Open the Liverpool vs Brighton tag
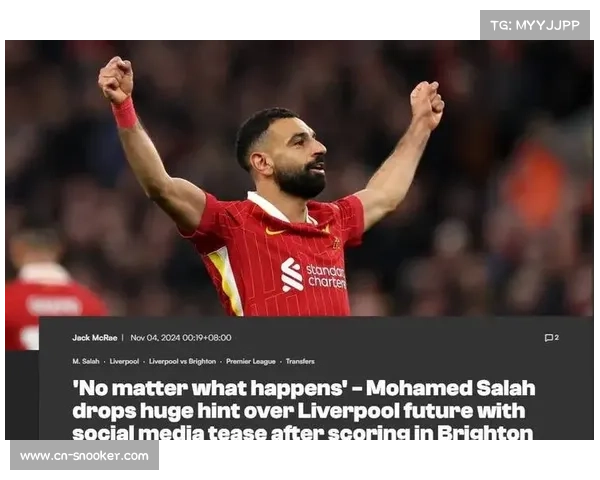600x480 pixels. pyautogui.click(x=182, y=361)
